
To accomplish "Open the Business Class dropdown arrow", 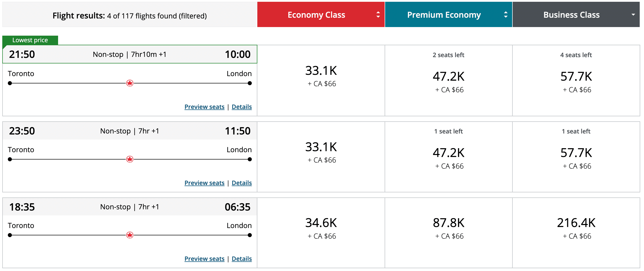I will (x=633, y=14).
